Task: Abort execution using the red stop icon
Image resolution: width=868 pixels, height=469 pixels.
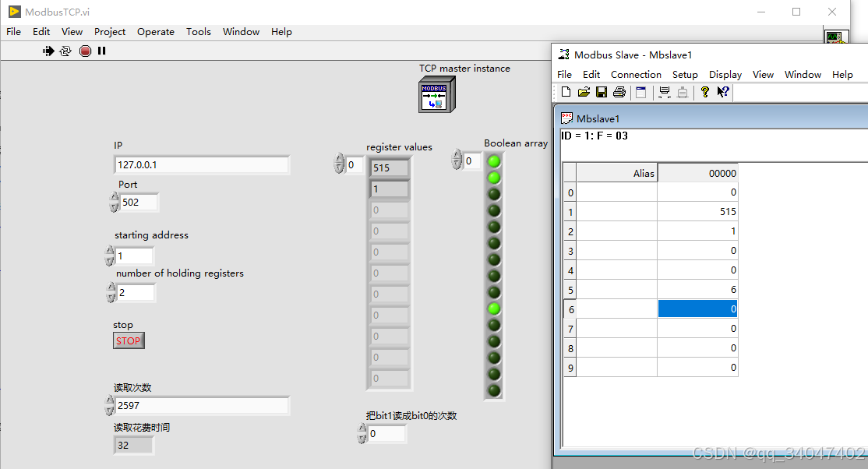Action: click(85, 51)
